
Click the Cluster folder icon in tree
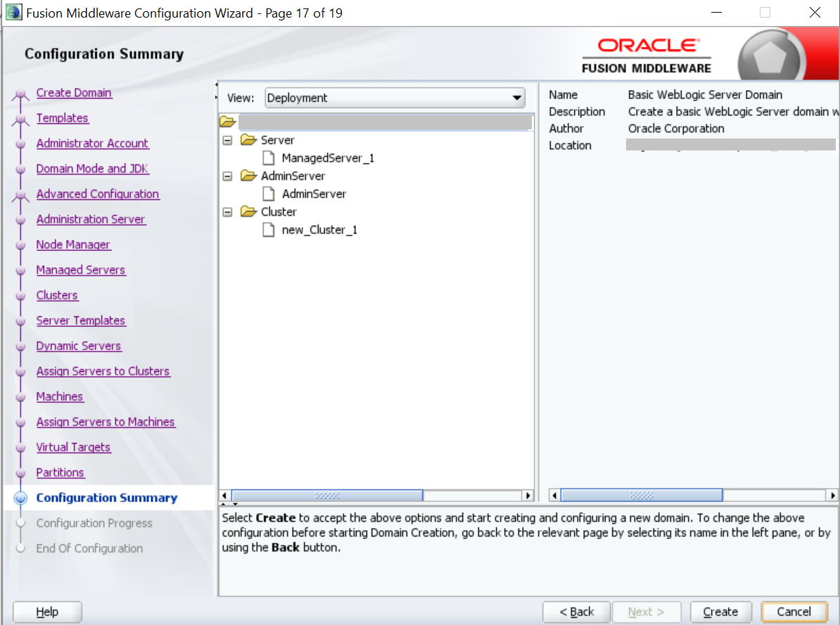(248, 212)
